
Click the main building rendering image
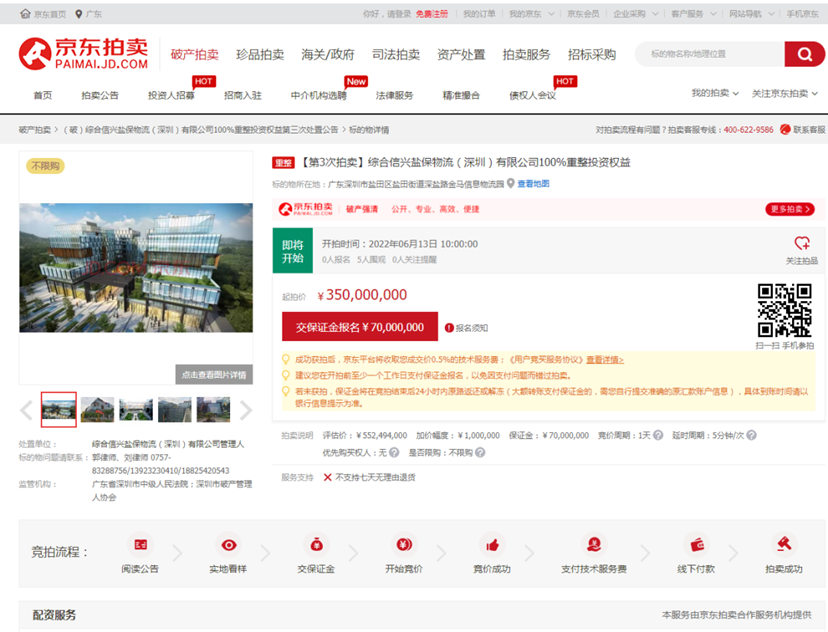click(x=136, y=268)
